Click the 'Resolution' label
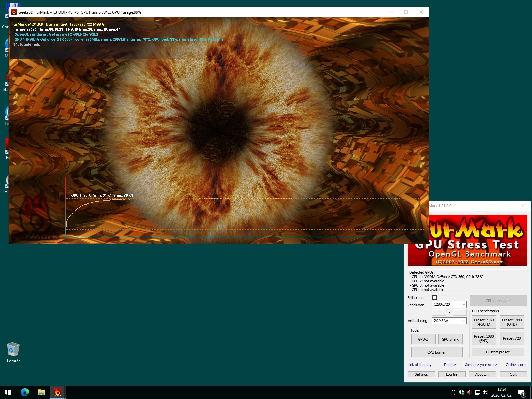 (416, 305)
